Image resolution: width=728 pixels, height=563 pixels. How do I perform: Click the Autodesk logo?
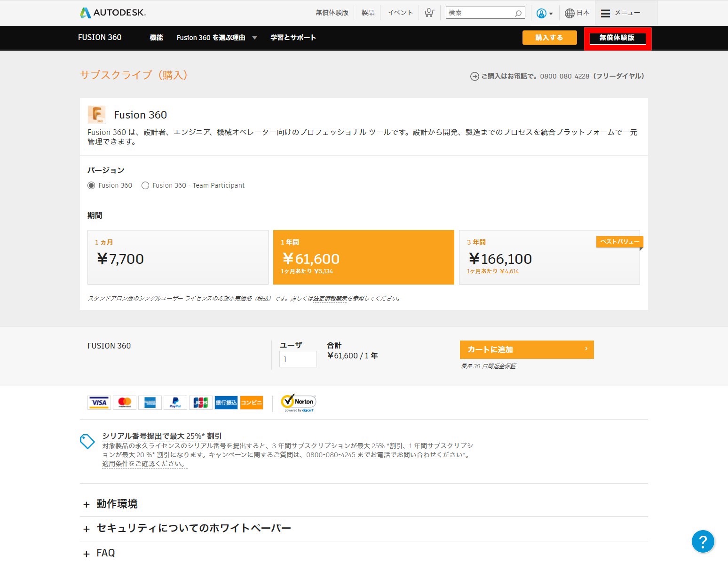pyautogui.click(x=113, y=13)
